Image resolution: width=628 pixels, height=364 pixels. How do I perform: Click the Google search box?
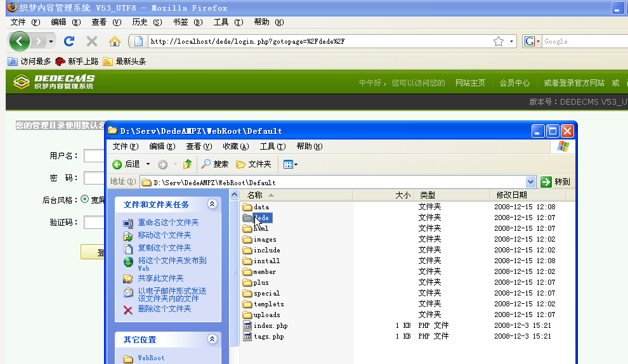coord(585,41)
